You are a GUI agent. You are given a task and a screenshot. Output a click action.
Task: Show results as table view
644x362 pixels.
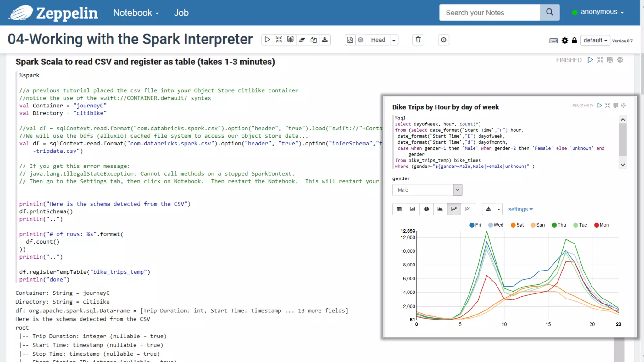click(399, 209)
